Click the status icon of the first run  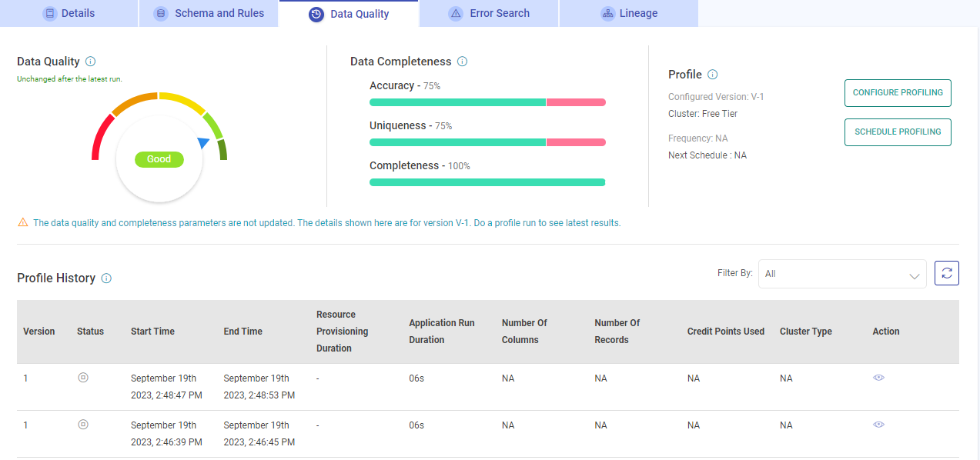coord(83,378)
